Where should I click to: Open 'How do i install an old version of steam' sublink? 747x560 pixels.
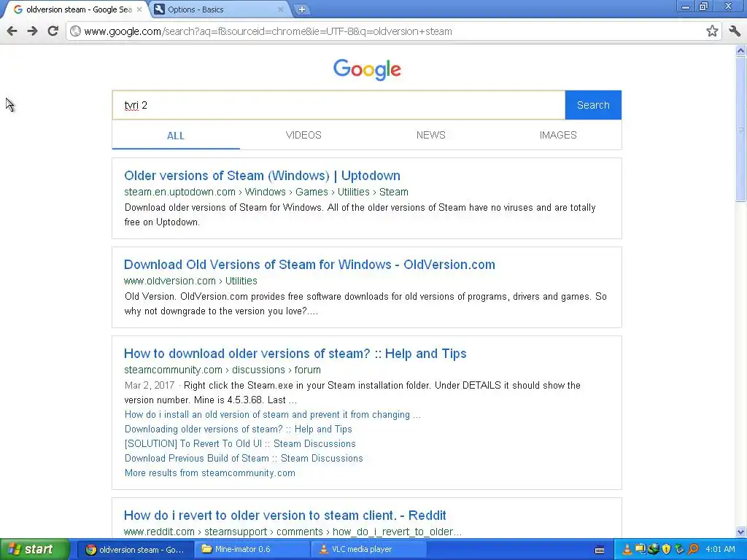(x=273, y=415)
